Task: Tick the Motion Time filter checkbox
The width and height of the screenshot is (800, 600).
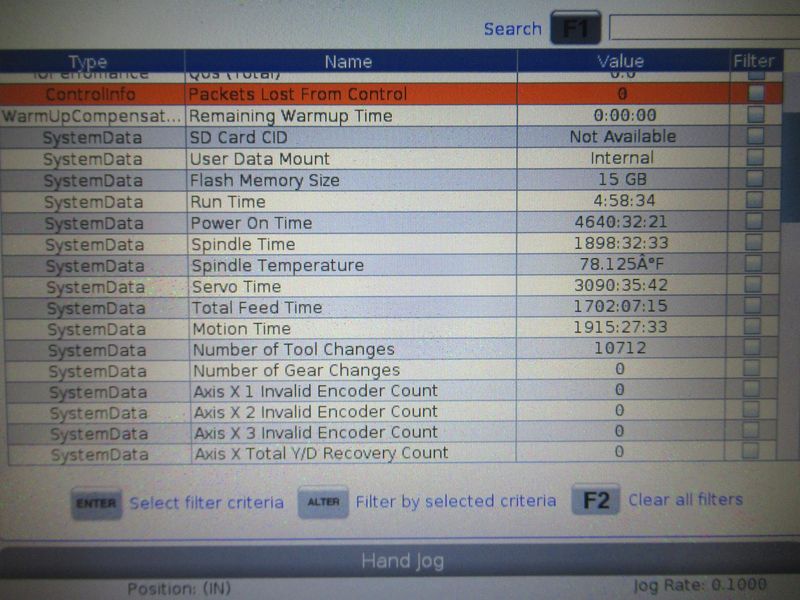Action: pos(753,326)
